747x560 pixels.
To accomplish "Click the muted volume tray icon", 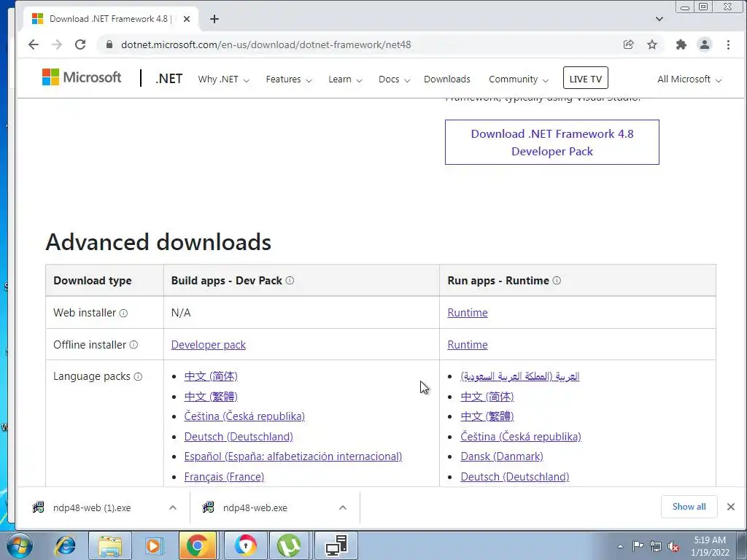I will tap(673, 547).
